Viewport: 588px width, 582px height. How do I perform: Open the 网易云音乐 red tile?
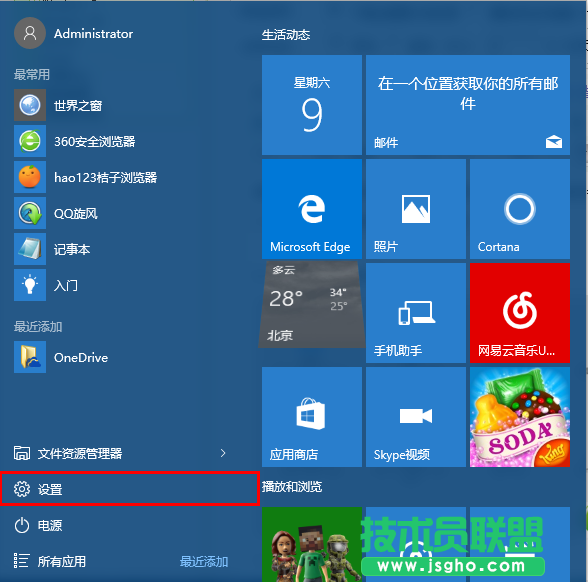tap(520, 313)
